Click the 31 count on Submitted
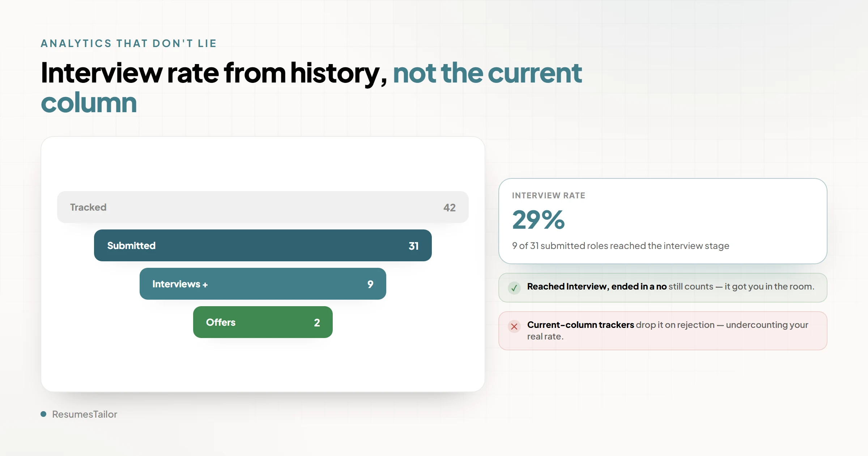 (413, 246)
